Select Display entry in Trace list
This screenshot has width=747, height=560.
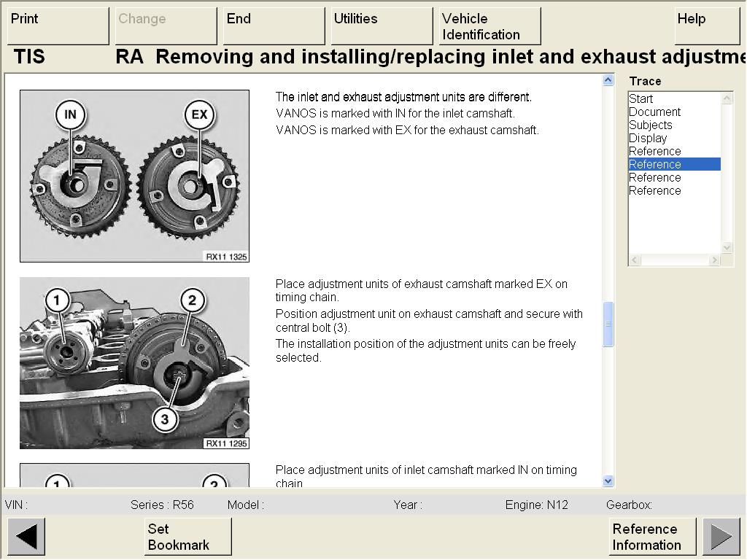pyautogui.click(x=648, y=138)
